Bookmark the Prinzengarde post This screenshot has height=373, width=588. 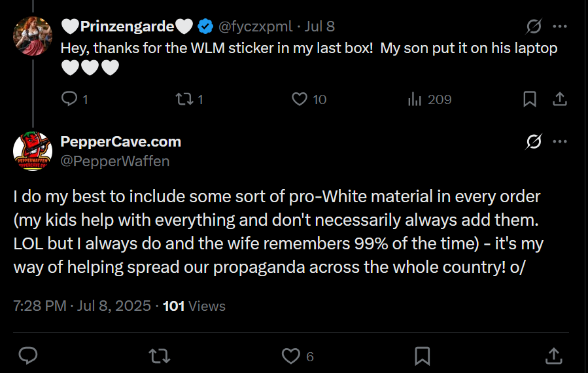(530, 99)
